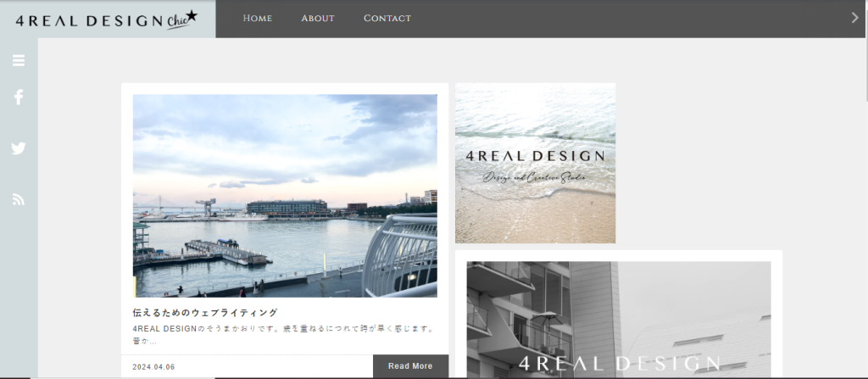Open the harbor photo post thumbnail

[x=285, y=195]
